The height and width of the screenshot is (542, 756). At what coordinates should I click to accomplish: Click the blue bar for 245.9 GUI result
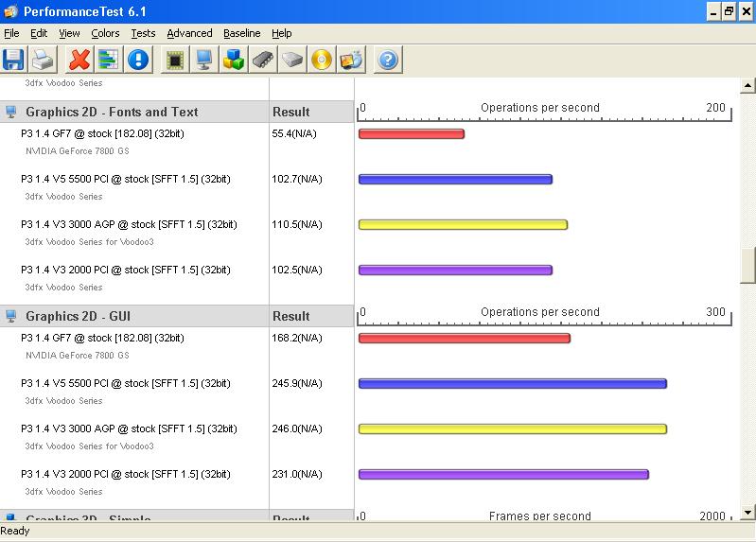click(x=513, y=384)
